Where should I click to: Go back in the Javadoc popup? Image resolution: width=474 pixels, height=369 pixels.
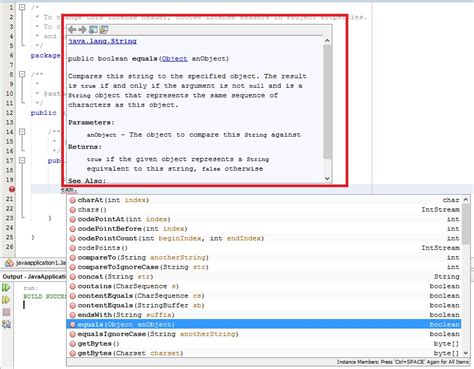[72, 30]
